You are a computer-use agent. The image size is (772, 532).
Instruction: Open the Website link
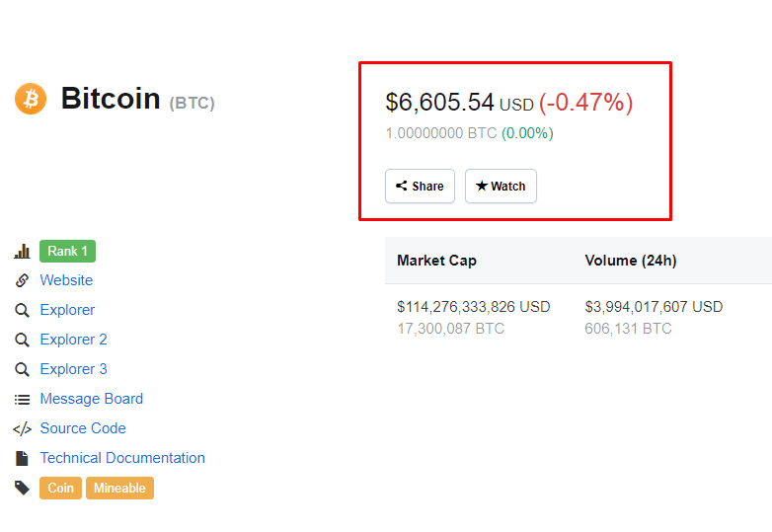[66, 280]
